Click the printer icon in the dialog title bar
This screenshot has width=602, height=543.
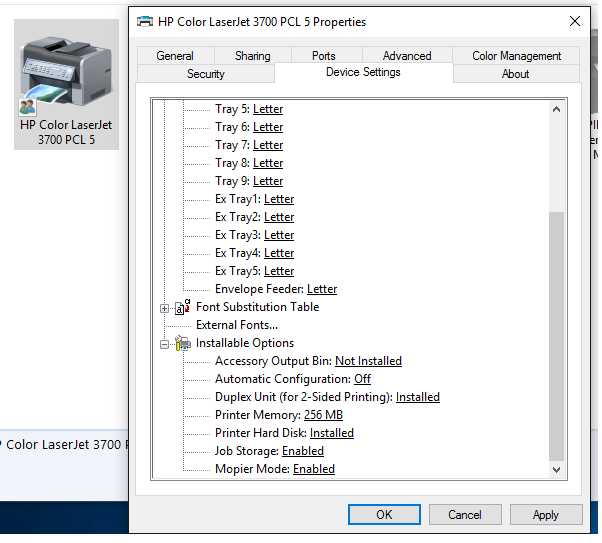[x=145, y=22]
